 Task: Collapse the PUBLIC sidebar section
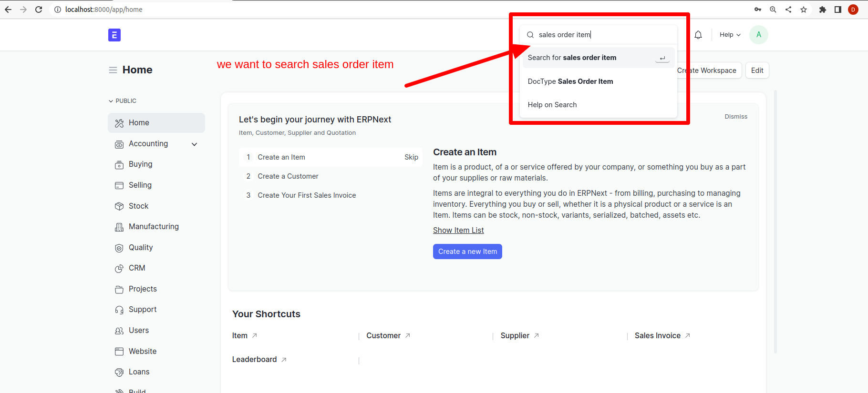122,101
